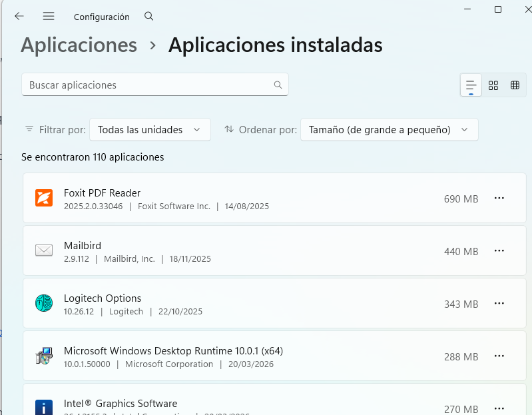This screenshot has width=532, height=415.
Task: Click the magnifier inside Buscar aplicaciones
Action: (278, 85)
